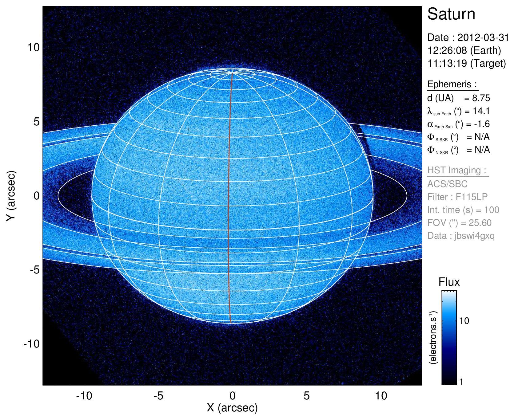
Task: Select the 11:13:19 (Target) time text
Action: 466,63
